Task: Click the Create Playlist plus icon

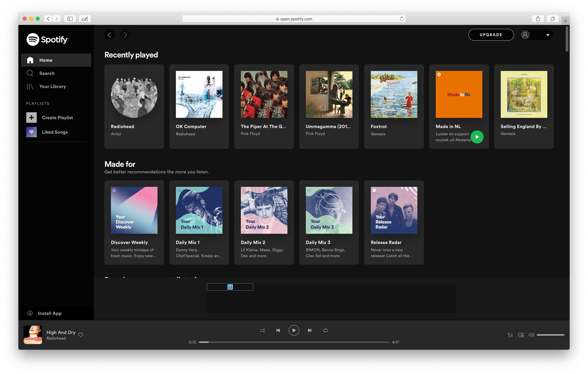Action: [x=31, y=118]
